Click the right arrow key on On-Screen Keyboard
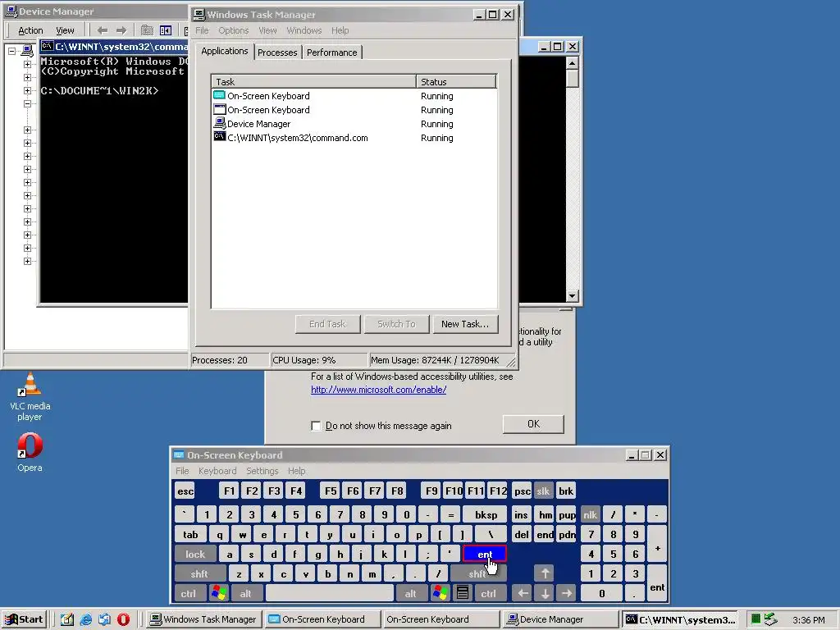840x630 pixels. pos(567,593)
